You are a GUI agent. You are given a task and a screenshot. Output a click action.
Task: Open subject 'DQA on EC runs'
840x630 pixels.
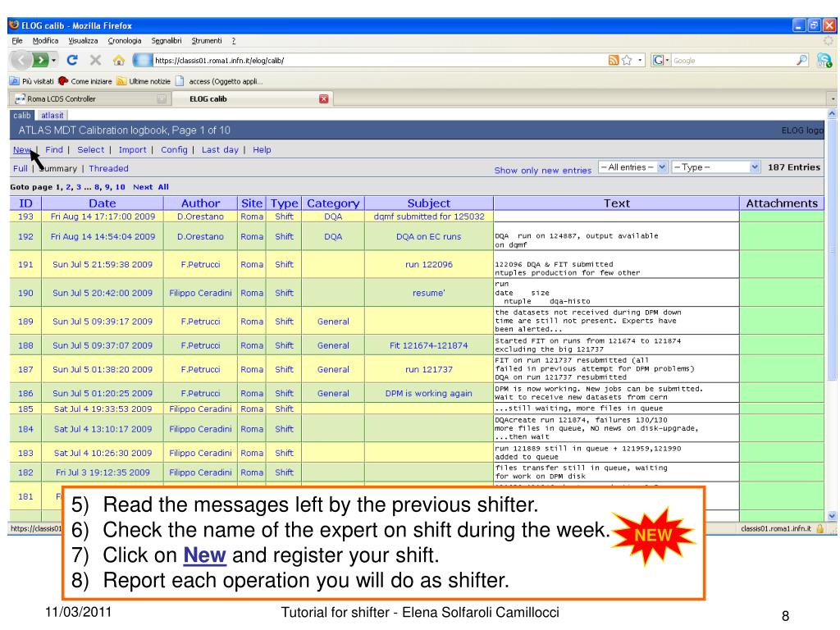point(428,236)
